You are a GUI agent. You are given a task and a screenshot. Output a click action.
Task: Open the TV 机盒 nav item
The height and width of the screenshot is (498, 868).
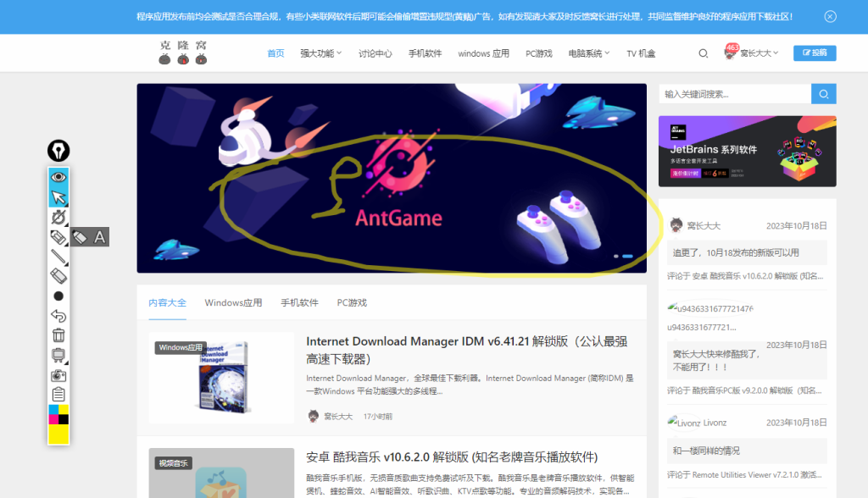tap(641, 53)
